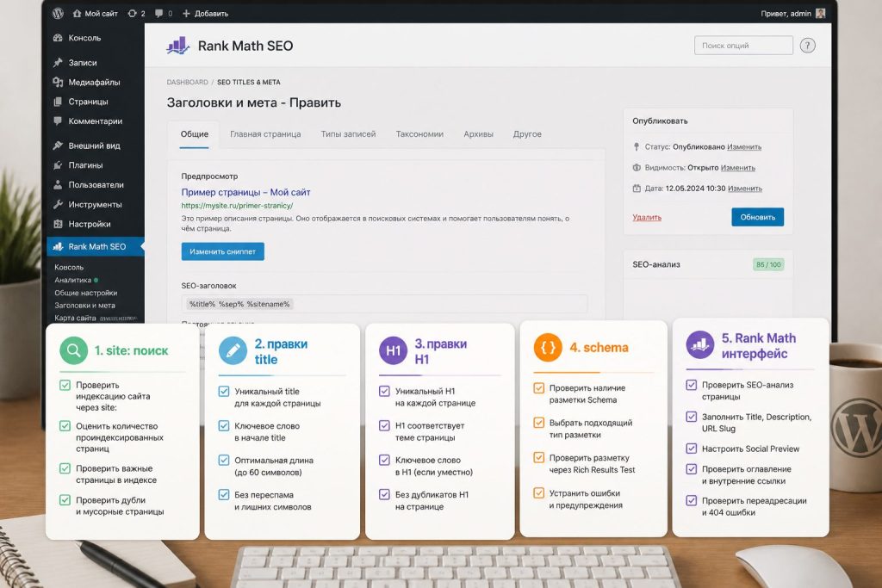Switch to the Общие tab
The width and height of the screenshot is (882, 588).
click(194, 134)
